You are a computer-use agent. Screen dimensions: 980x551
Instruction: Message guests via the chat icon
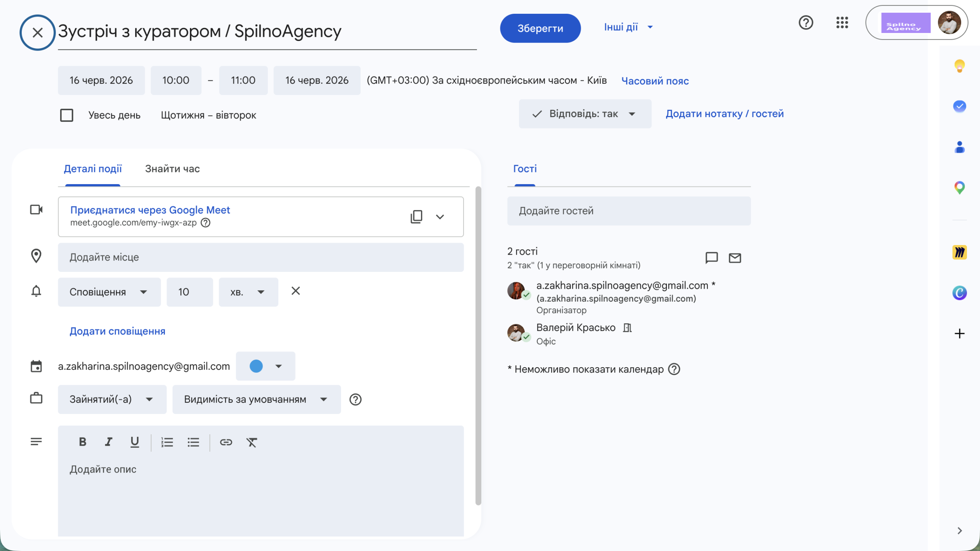711,258
